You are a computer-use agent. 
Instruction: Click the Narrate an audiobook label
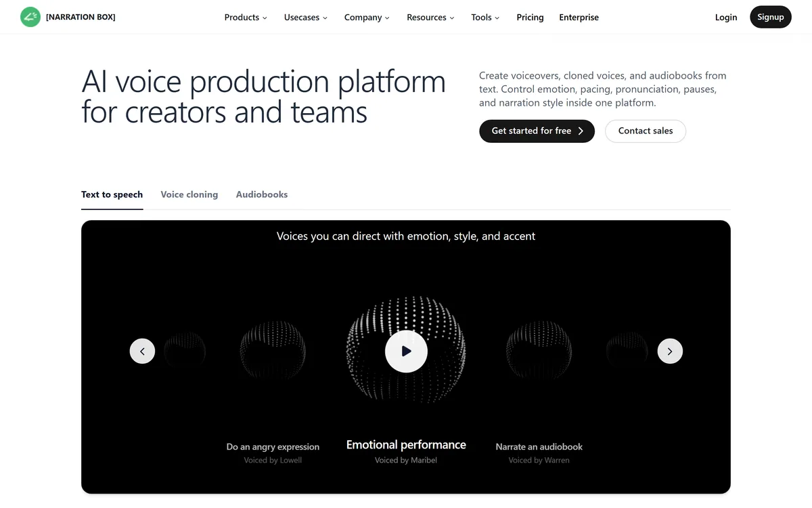(x=539, y=447)
